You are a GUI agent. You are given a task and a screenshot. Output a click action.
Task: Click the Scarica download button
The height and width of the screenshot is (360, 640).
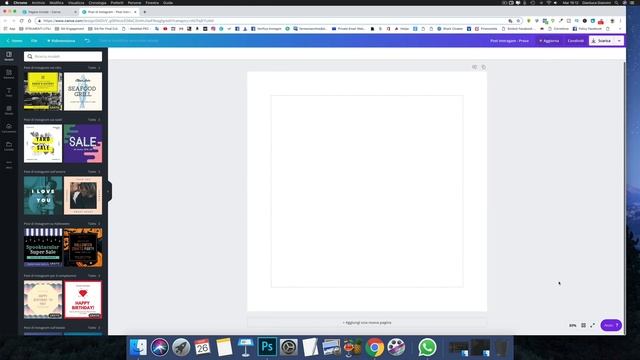pos(602,41)
